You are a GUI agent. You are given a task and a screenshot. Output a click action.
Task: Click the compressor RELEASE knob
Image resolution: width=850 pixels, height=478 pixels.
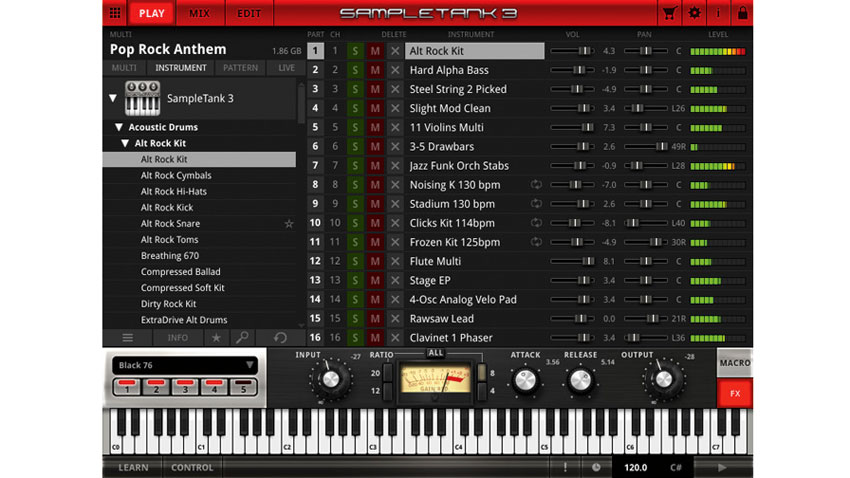580,380
